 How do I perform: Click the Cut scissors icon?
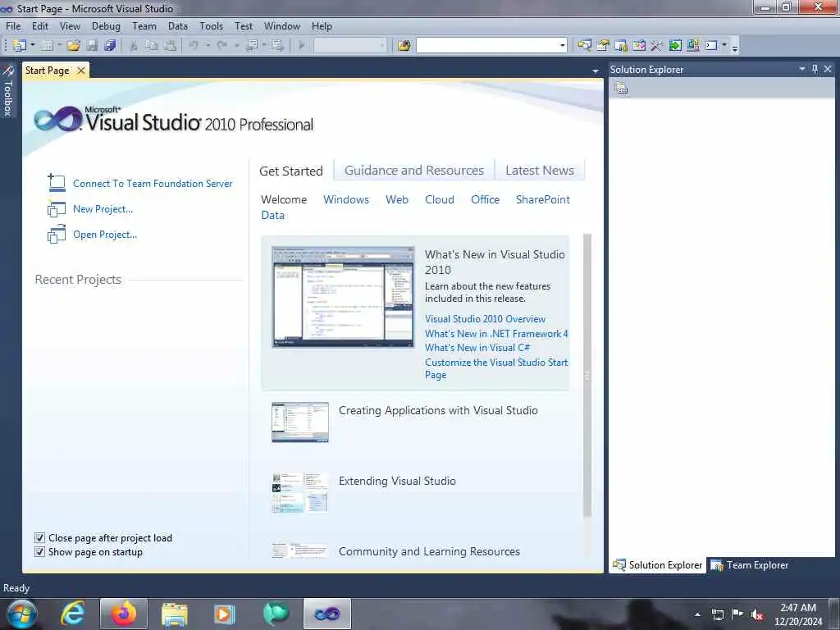coord(134,46)
